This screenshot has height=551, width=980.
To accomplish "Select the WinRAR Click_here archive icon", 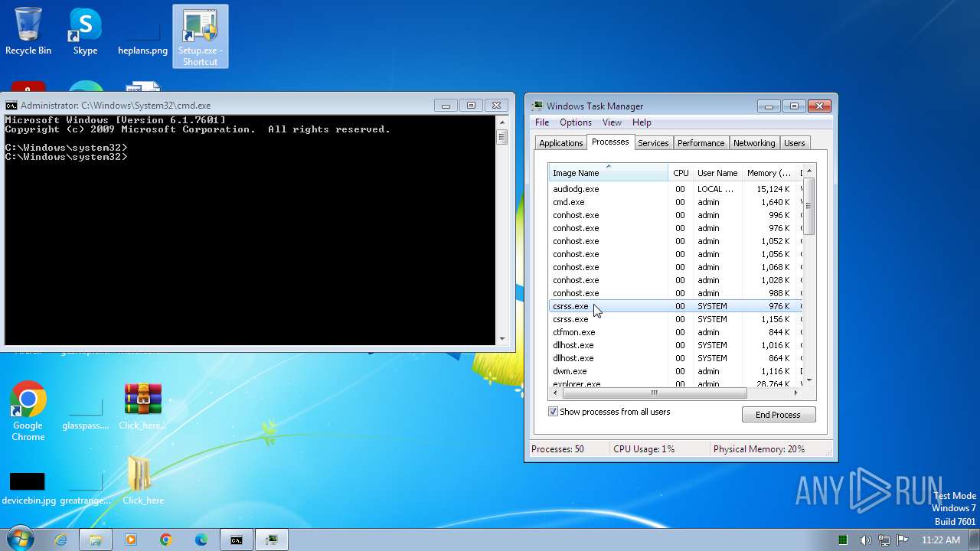I will [x=143, y=406].
